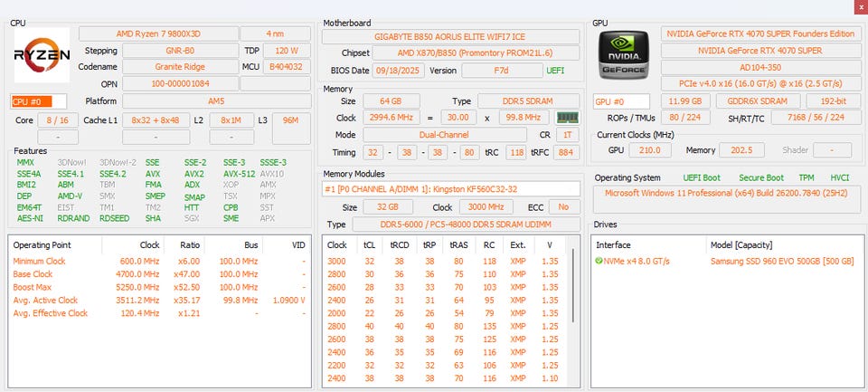Image resolution: width=868 pixels, height=392 pixels.
Task: Click the HVCI indicator
Action: (x=840, y=178)
